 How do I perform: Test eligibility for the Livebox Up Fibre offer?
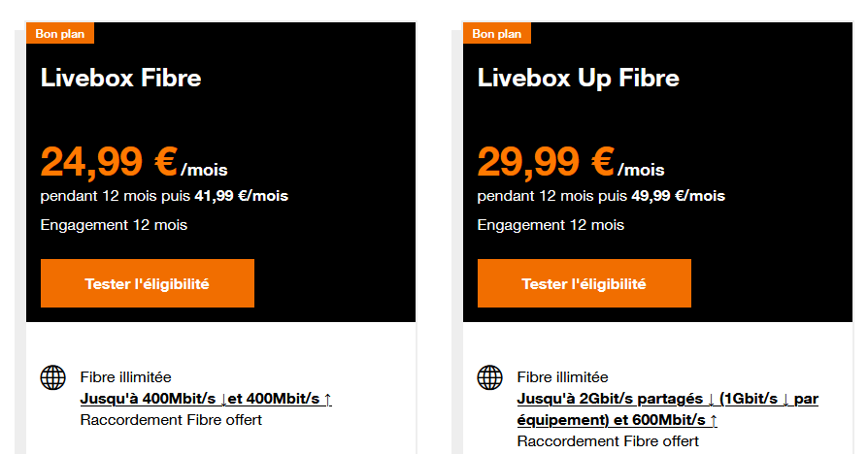pos(584,283)
